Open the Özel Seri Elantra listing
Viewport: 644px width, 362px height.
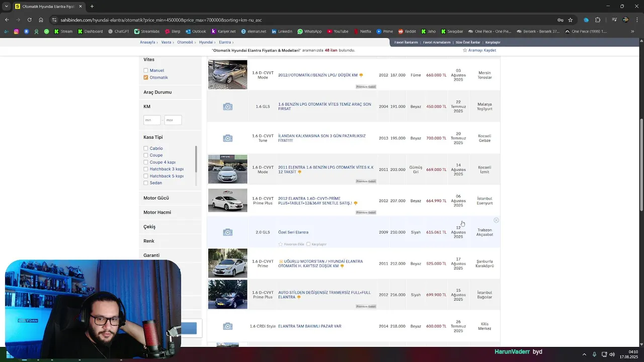(293, 232)
